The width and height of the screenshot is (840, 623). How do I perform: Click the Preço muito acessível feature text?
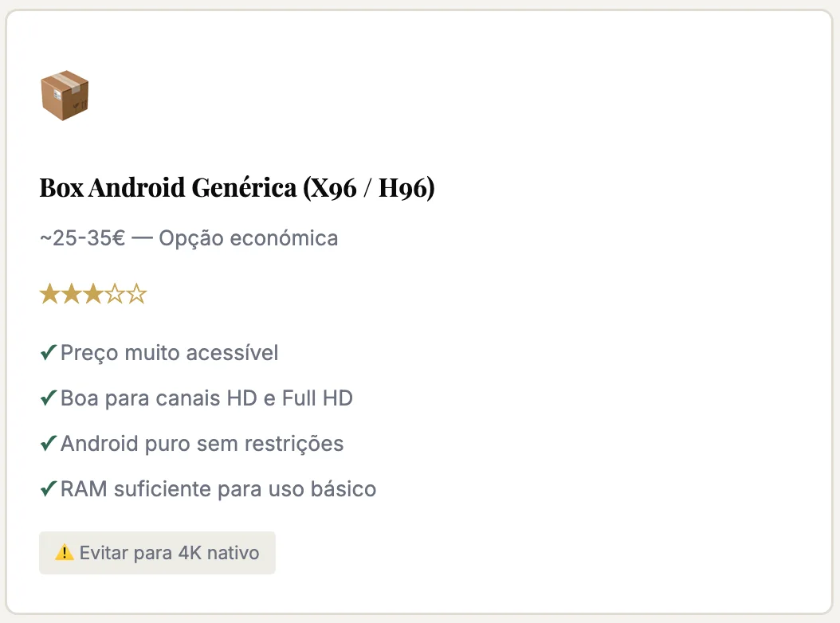pos(170,353)
